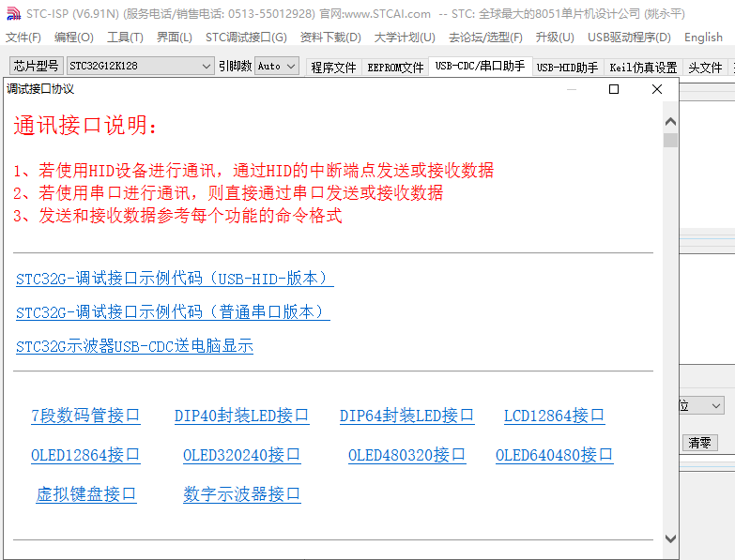735x560 pixels.
Task: Open the 界面(L) menu
Action: click(174, 38)
